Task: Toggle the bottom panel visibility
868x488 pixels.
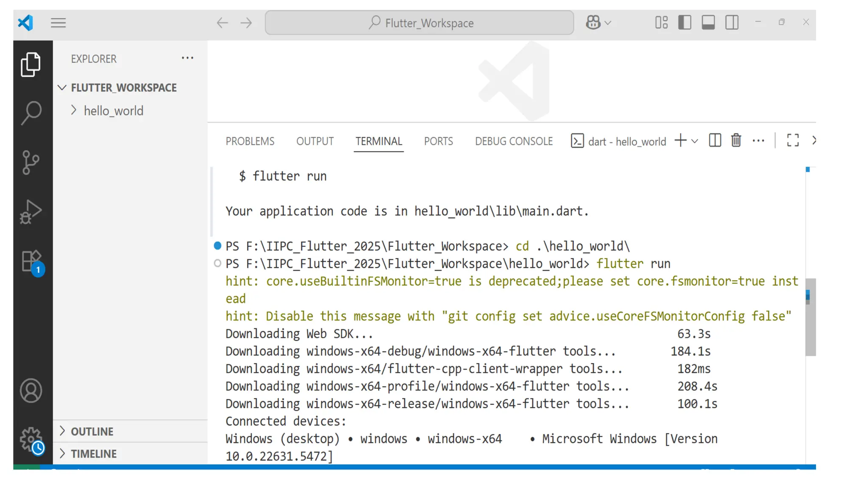Action: [x=708, y=22]
